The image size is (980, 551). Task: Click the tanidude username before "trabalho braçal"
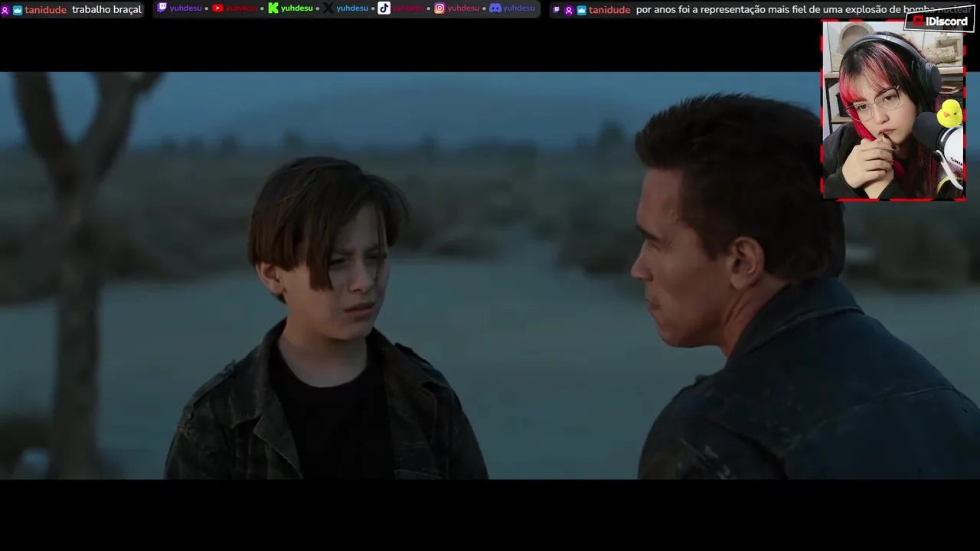[45, 10]
